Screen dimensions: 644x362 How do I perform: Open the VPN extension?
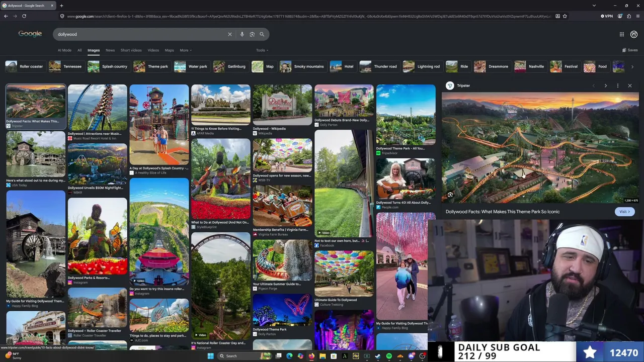pos(607,16)
